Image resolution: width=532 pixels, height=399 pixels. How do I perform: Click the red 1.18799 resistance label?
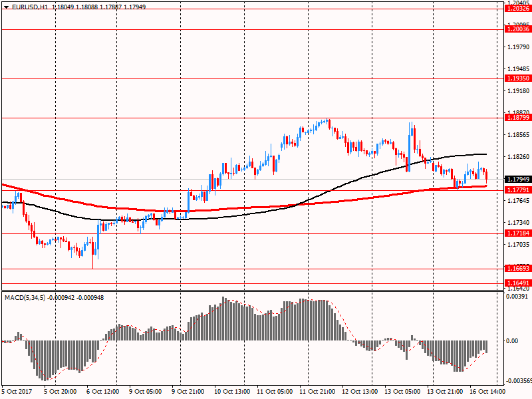[518, 118]
